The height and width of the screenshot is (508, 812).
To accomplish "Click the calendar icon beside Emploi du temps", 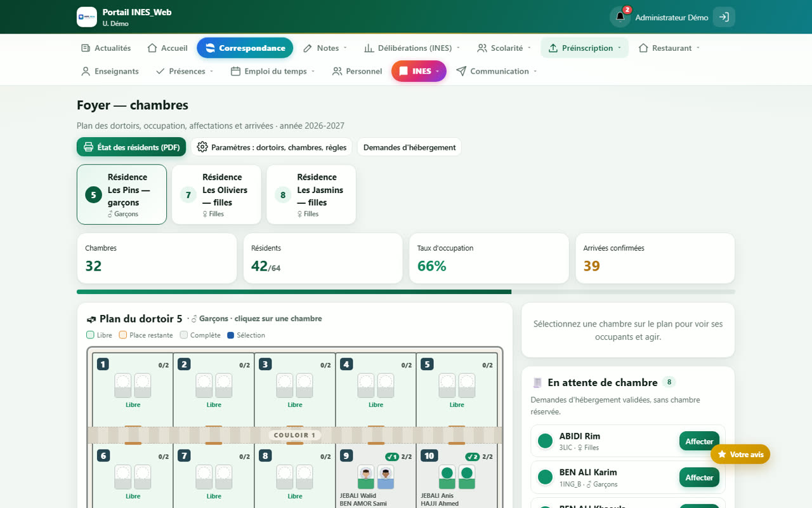I will click(235, 71).
